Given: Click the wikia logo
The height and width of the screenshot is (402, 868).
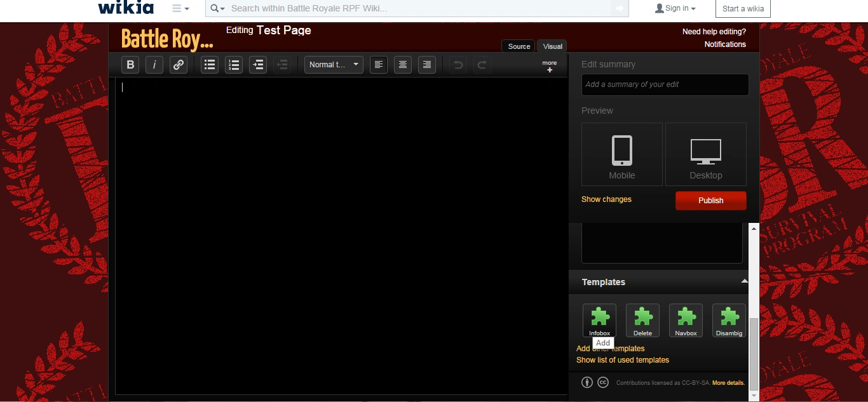Looking at the screenshot, I should 126,8.
